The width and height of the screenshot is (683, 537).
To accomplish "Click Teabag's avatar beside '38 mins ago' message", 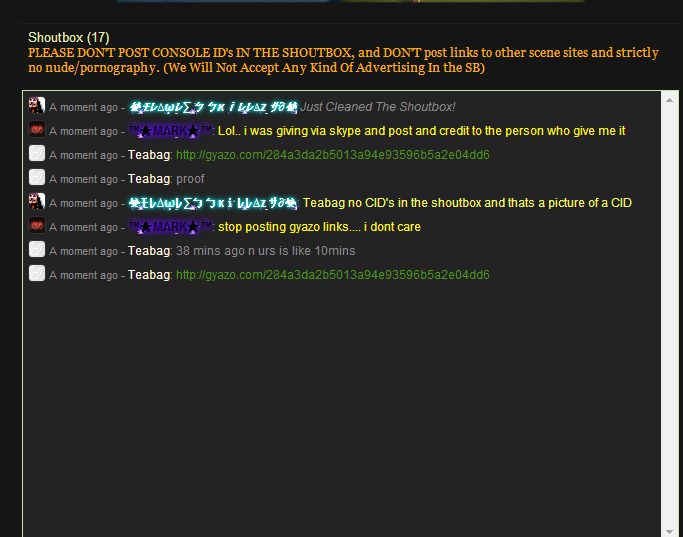I will pos(37,249).
